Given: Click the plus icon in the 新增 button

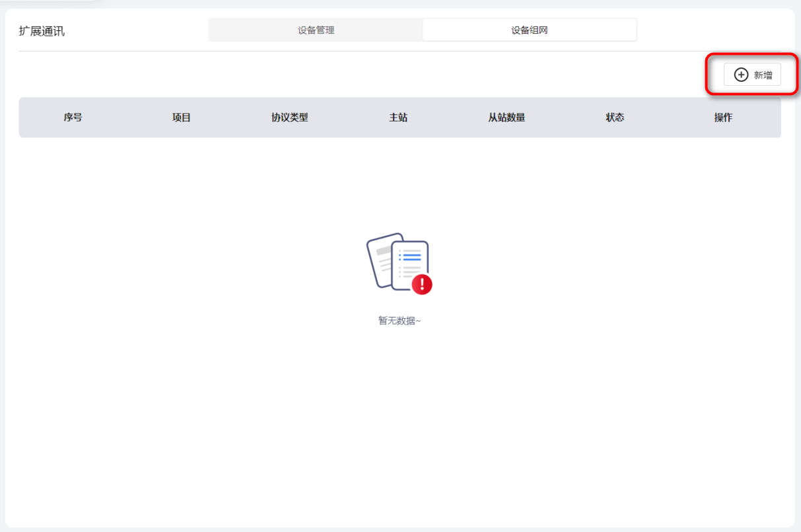Looking at the screenshot, I should (x=741, y=75).
